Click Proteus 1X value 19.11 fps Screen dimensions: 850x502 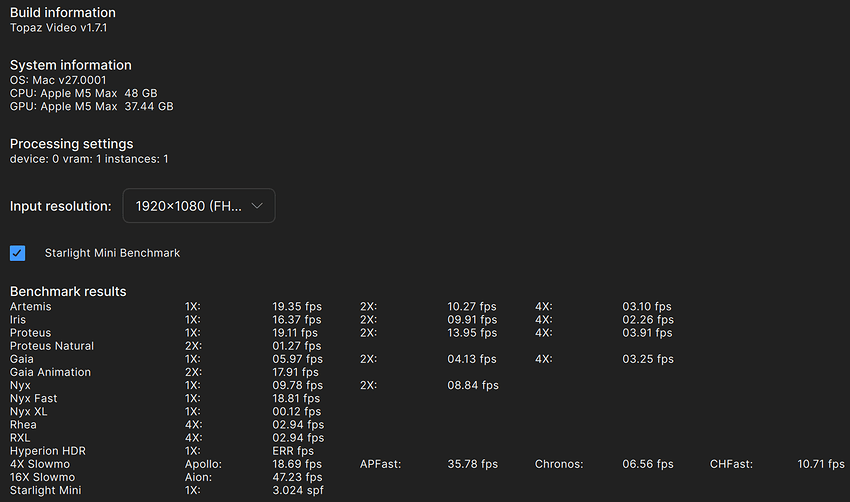click(x=295, y=332)
